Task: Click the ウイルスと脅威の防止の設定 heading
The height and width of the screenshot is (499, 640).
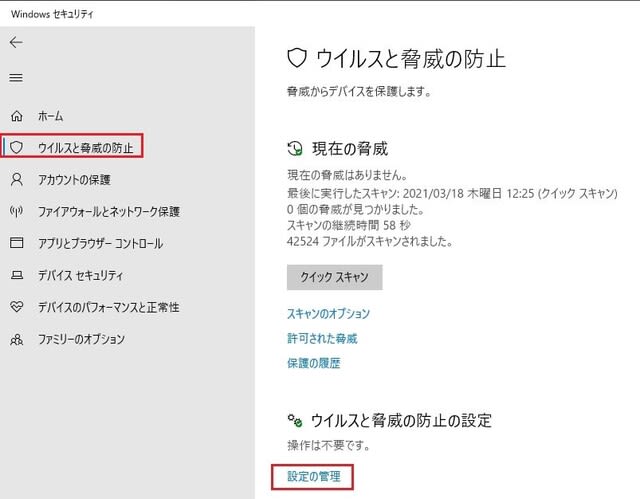Action: coord(401,420)
